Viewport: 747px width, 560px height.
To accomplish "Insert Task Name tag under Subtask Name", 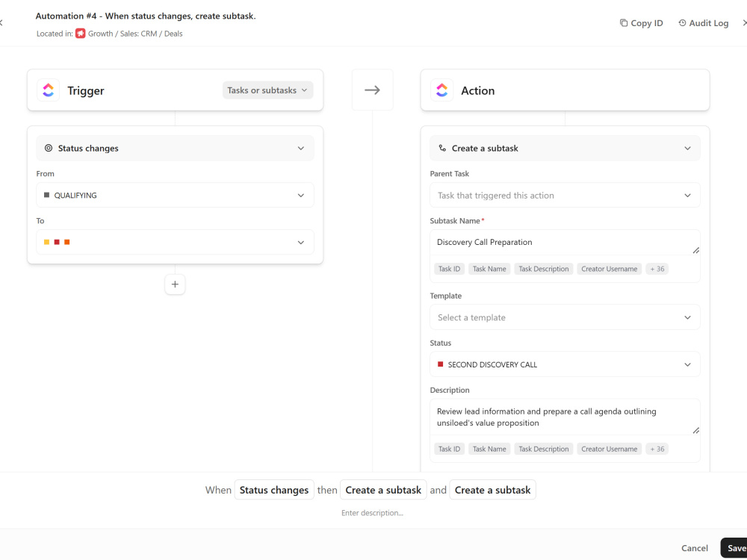I will pos(489,269).
